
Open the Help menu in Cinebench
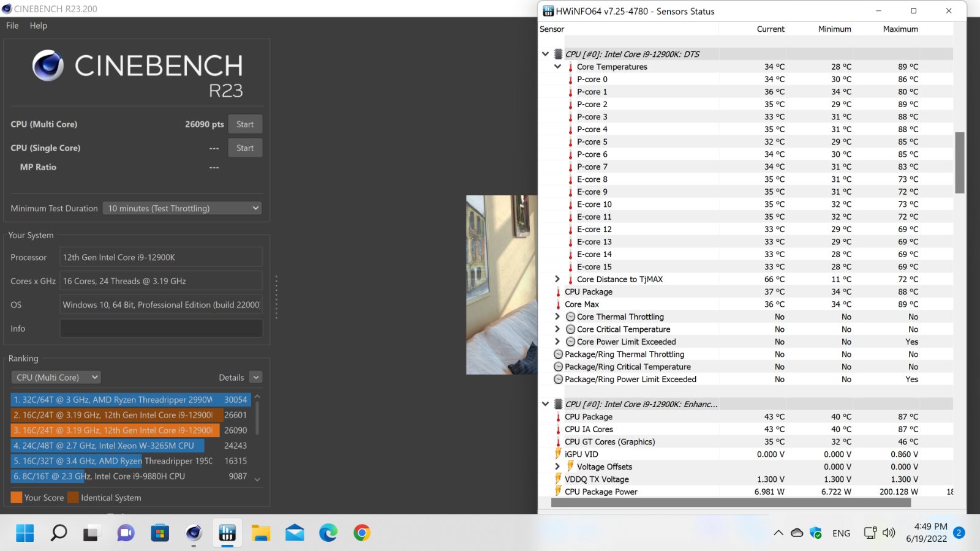[x=39, y=26]
